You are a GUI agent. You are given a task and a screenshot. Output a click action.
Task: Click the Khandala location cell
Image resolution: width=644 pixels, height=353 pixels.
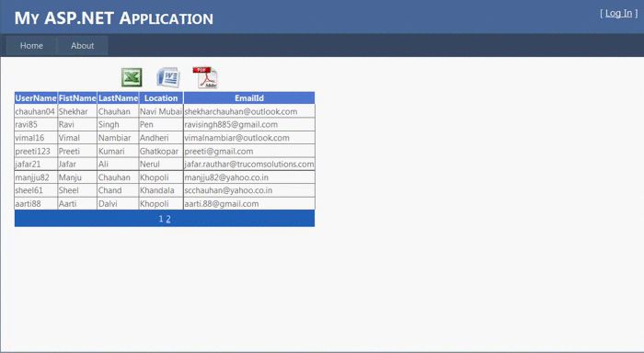pos(161,190)
